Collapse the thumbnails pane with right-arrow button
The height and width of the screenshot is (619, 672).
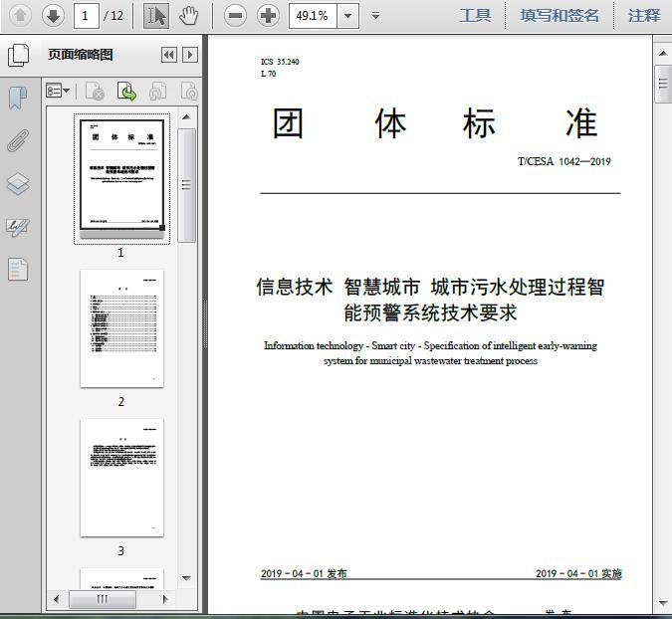pyautogui.click(x=189, y=56)
